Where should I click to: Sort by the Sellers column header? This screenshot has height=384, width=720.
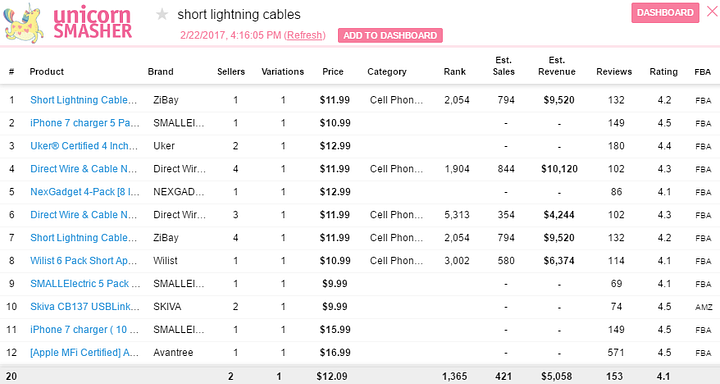(x=231, y=72)
